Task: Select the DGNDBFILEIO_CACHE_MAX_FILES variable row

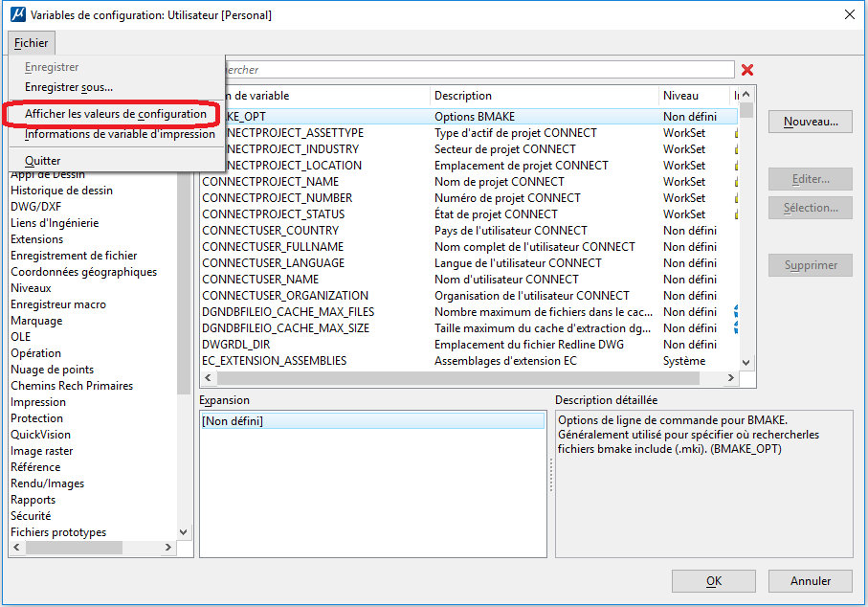Action: tap(469, 312)
